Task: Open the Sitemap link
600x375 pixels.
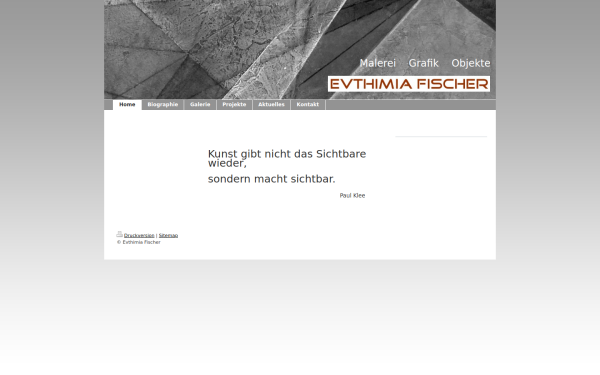Action: 168,235
